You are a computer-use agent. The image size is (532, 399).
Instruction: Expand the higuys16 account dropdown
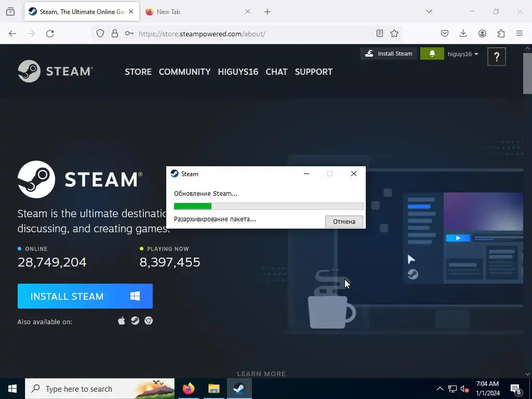coord(463,54)
